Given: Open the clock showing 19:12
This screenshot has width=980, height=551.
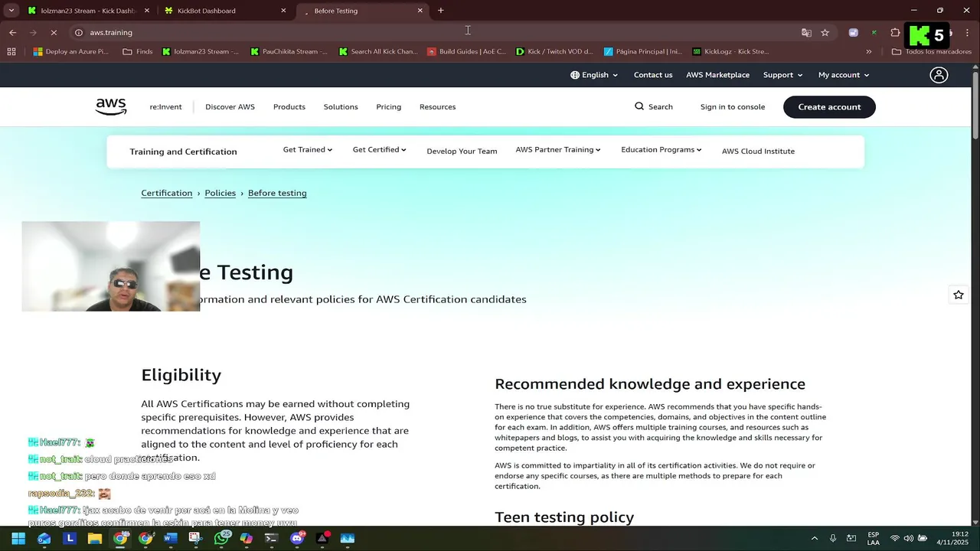Looking at the screenshot, I should coord(953,539).
